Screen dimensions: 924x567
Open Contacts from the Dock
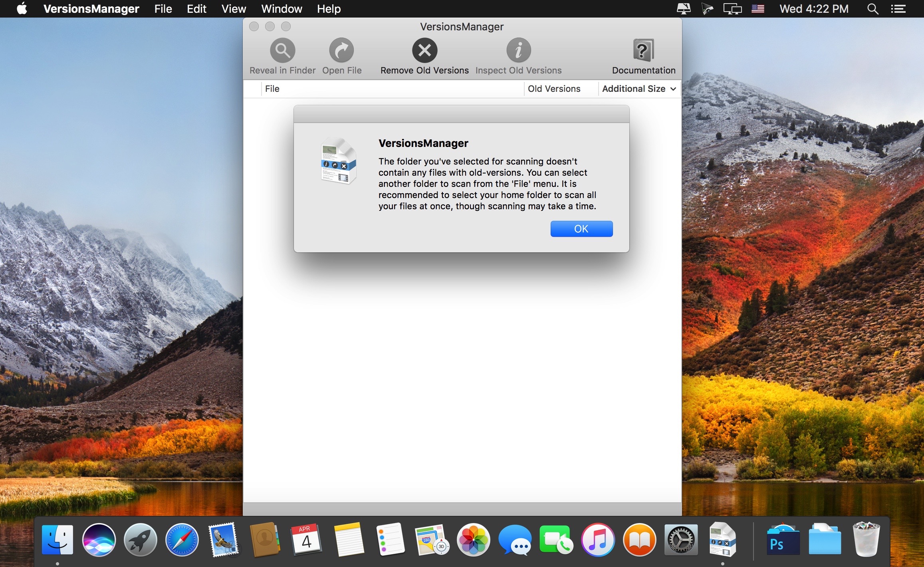265,540
